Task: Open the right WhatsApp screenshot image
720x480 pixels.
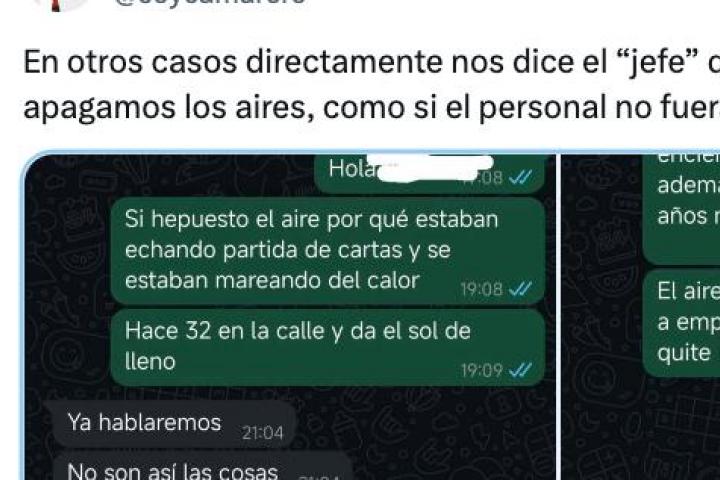Action: click(641, 316)
